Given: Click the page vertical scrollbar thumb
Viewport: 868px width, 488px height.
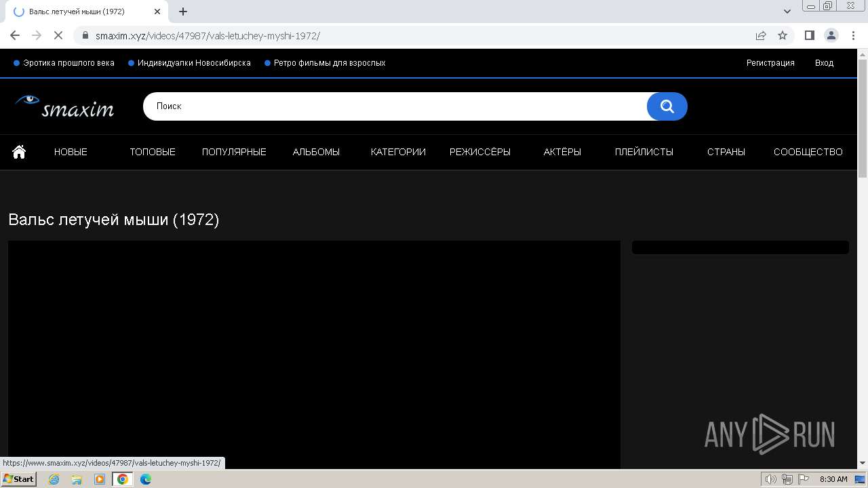Looking at the screenshot, I should click(x=863, y=118).
